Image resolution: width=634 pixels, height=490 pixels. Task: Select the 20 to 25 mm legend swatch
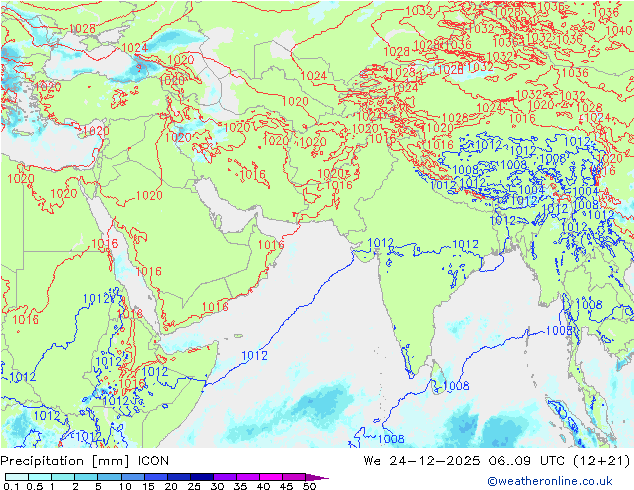[x=178, y=477]
